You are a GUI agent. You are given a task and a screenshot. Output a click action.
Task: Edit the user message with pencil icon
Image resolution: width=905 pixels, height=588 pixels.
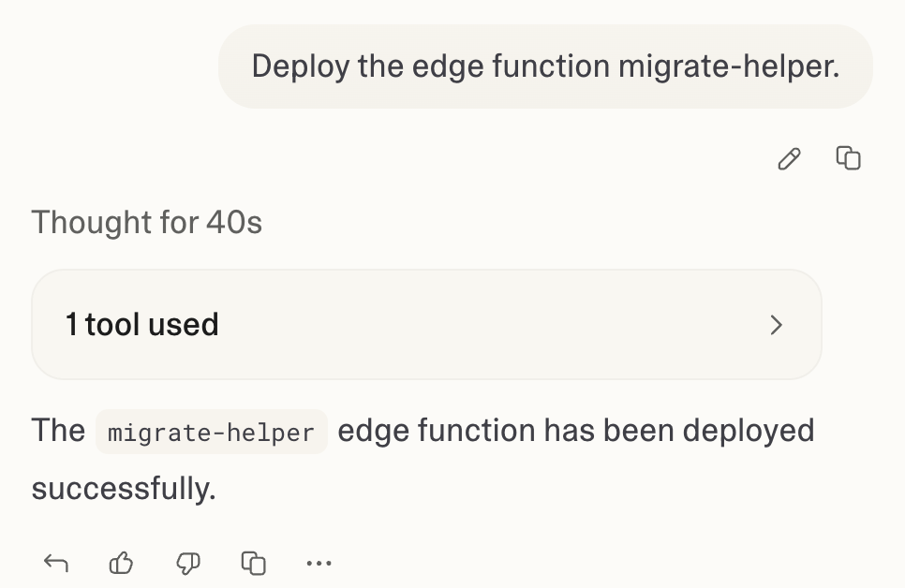(x=790, y=159)
